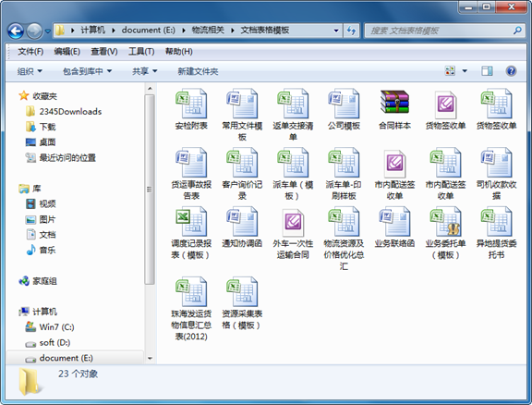Select the 安检附表 Excel file
This screenshot has width=532, height=405.
tap(191, 104)
